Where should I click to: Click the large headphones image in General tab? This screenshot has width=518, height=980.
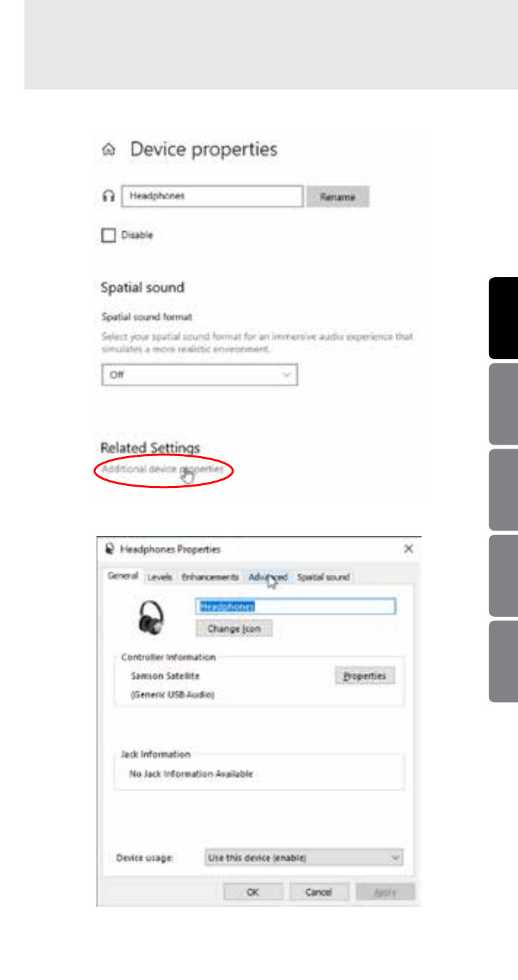[x=151, y=618]
